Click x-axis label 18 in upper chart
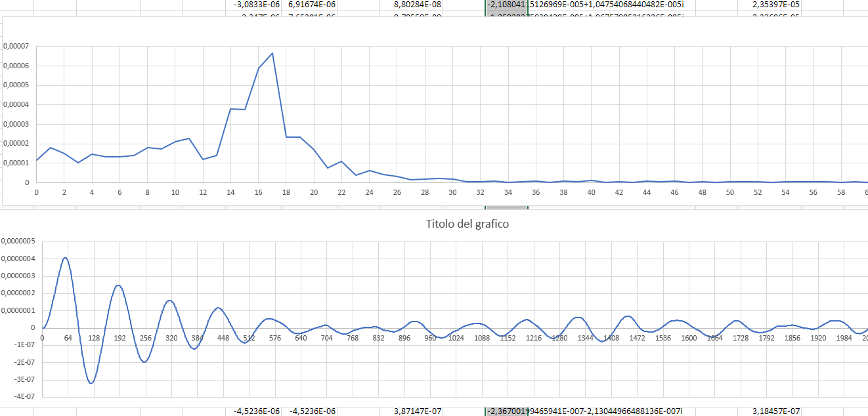Screen dimensions: 868x416 point(286,192)
